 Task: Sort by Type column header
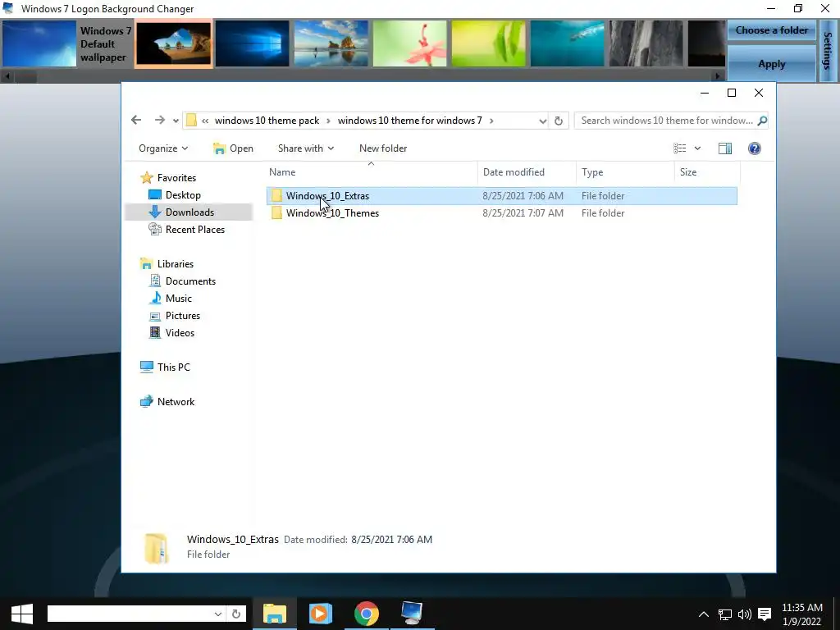pos(625,172)
